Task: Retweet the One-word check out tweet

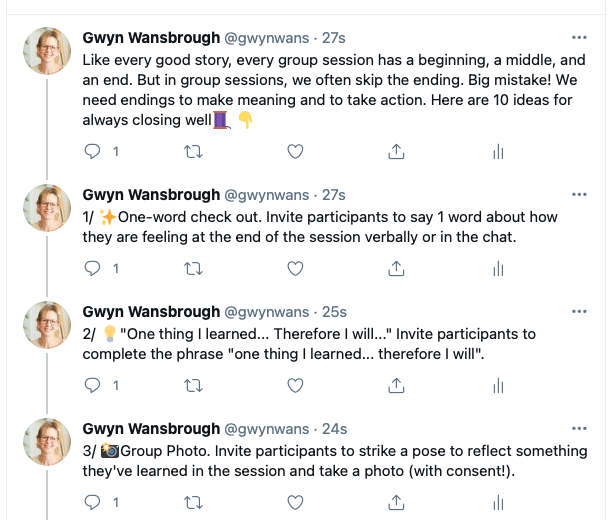Action: (193, 268)
